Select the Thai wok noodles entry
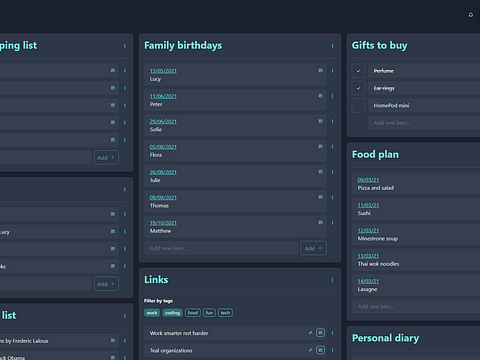 416,260
